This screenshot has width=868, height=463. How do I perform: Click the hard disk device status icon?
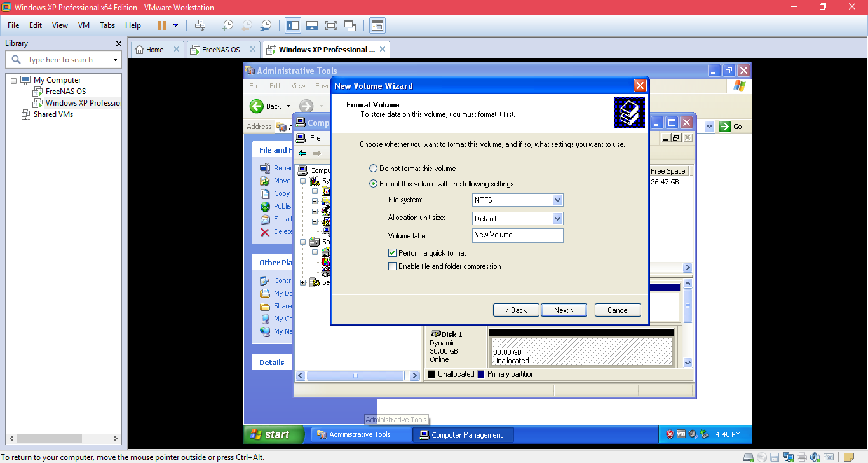[x=749, y=457]
